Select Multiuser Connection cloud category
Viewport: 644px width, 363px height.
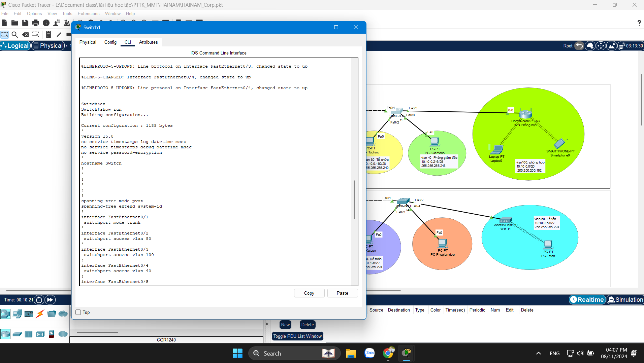click(63, 314)
